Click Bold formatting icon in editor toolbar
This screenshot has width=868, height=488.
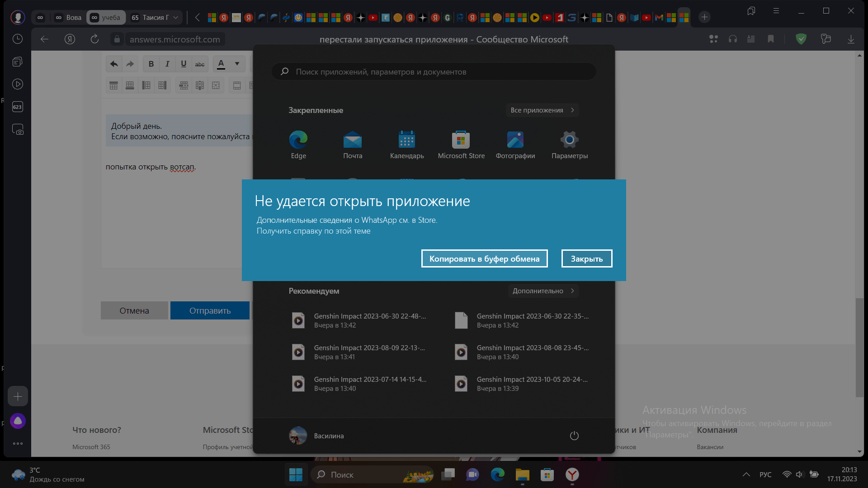click(151, 64)
